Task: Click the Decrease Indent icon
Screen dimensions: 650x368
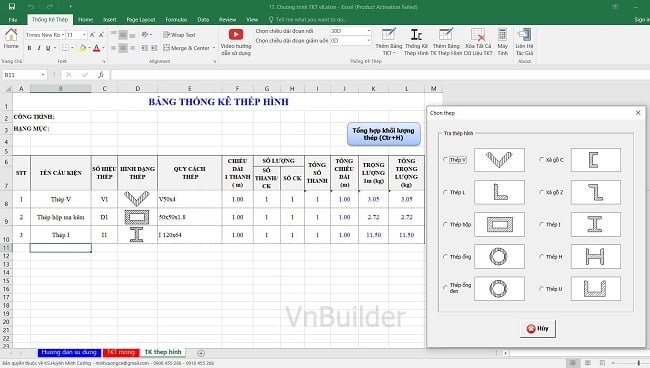Action: (144, 48)
